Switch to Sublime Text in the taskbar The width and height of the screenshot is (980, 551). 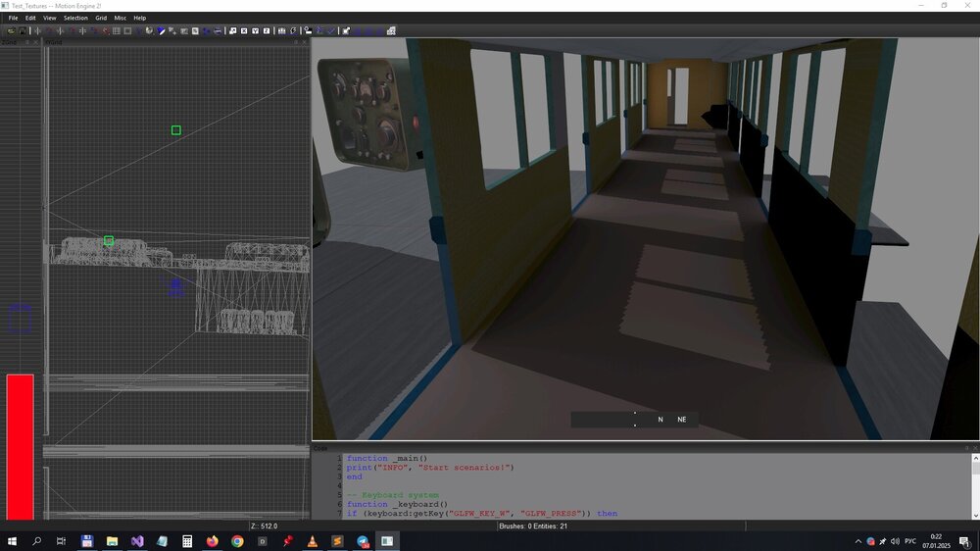pyautogui.click(x=337, y=541)
